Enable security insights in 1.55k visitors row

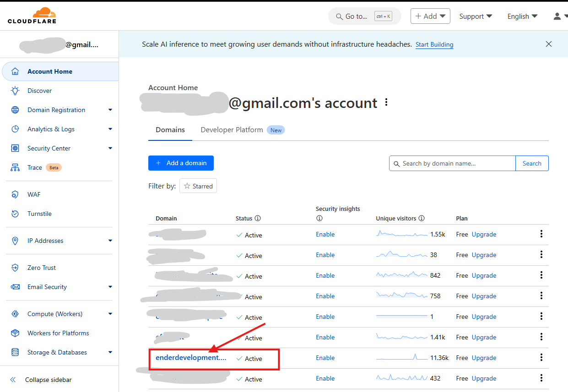(x=325, y=234)
